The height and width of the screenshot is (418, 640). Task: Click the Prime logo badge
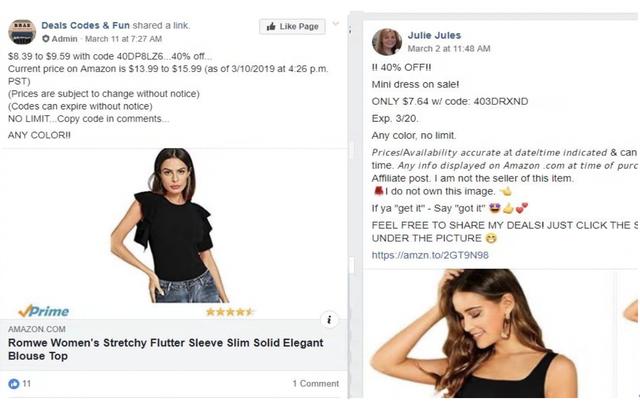(44, 311)
